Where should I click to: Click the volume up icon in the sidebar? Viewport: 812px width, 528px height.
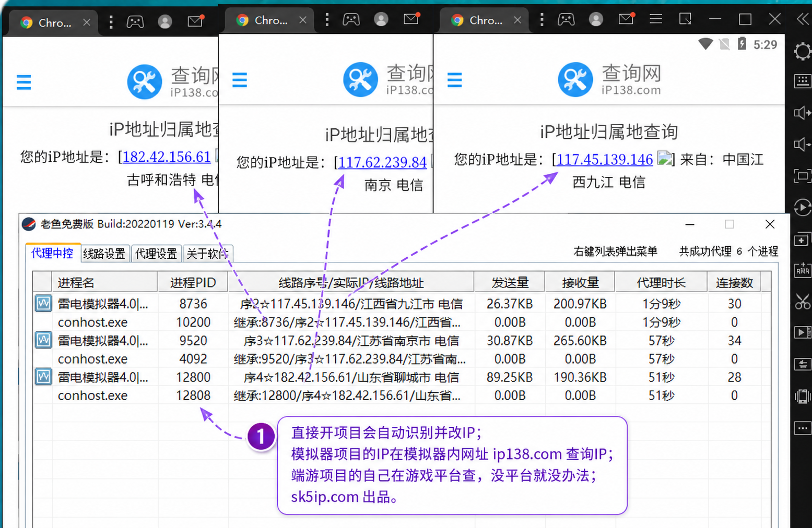[802, 113]
